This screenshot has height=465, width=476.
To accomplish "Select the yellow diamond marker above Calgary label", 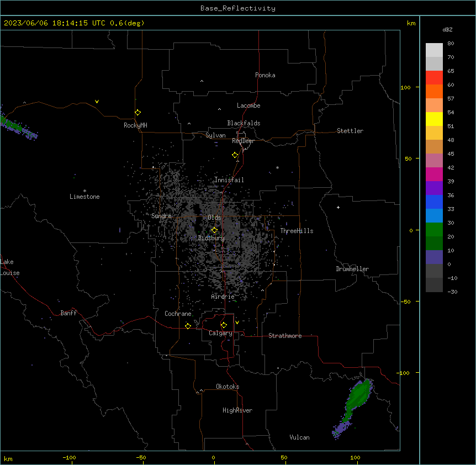I will [x=224, y=325].
